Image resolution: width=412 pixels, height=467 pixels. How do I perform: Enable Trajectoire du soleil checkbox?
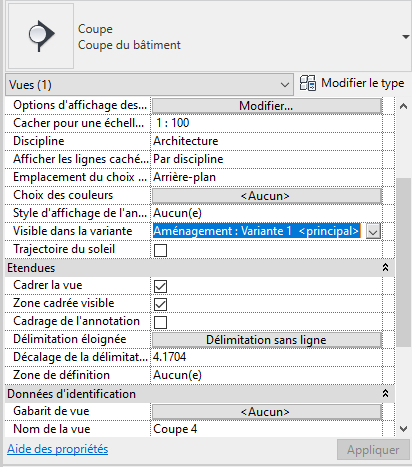[160, 250]
